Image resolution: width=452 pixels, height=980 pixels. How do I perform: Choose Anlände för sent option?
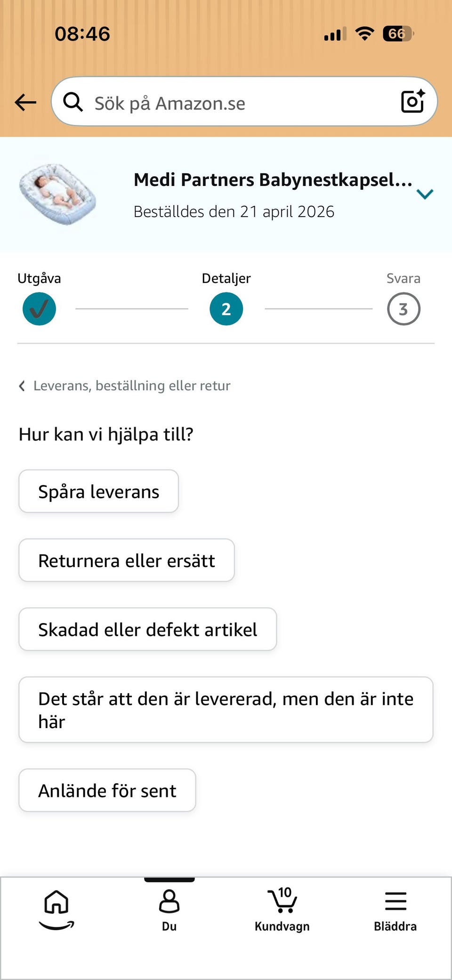click(107, 790)
